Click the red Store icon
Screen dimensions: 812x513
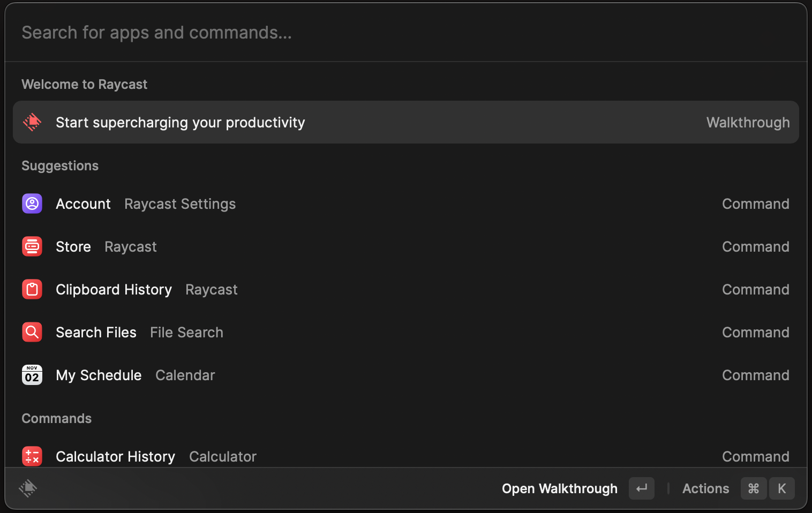pyautogui.click(x=32, y=246)
